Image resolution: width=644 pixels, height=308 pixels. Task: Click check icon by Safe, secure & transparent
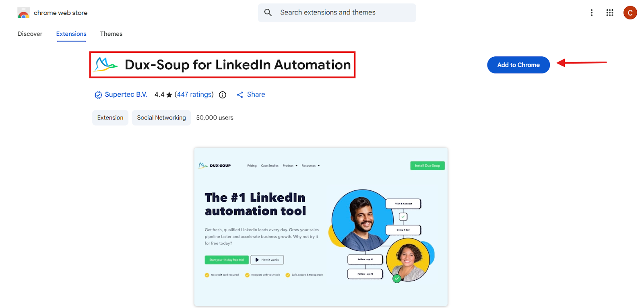click(288, 275)
